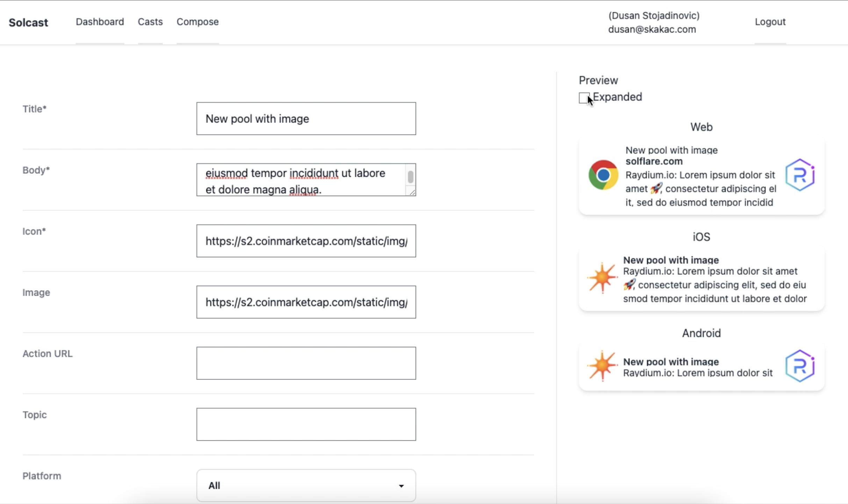Click the Body textarea resize handle

[412, 192]
